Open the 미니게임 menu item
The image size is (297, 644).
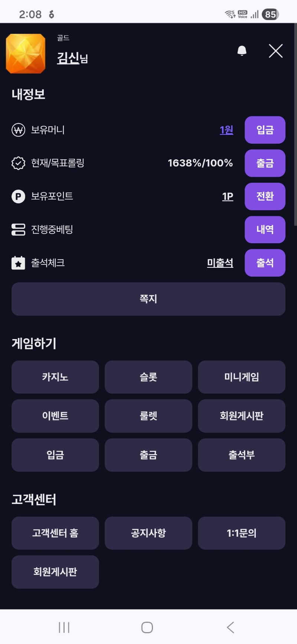[x=242, y=377]
